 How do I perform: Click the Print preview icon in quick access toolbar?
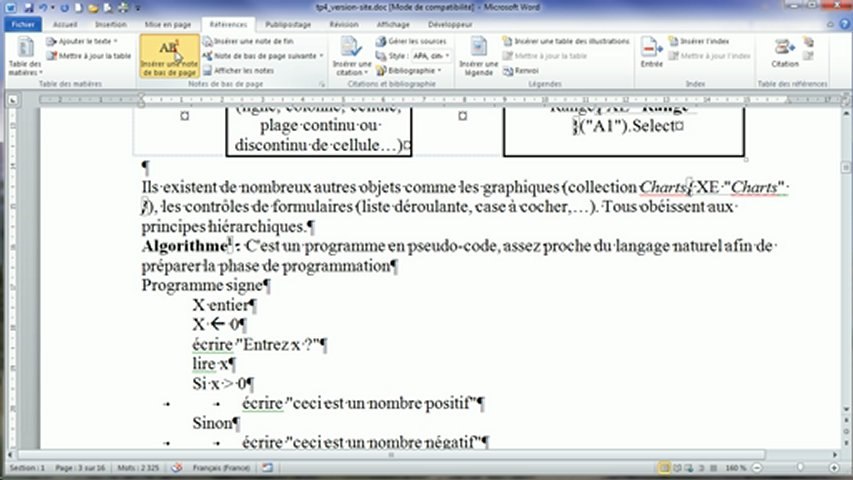coord(108,8)
